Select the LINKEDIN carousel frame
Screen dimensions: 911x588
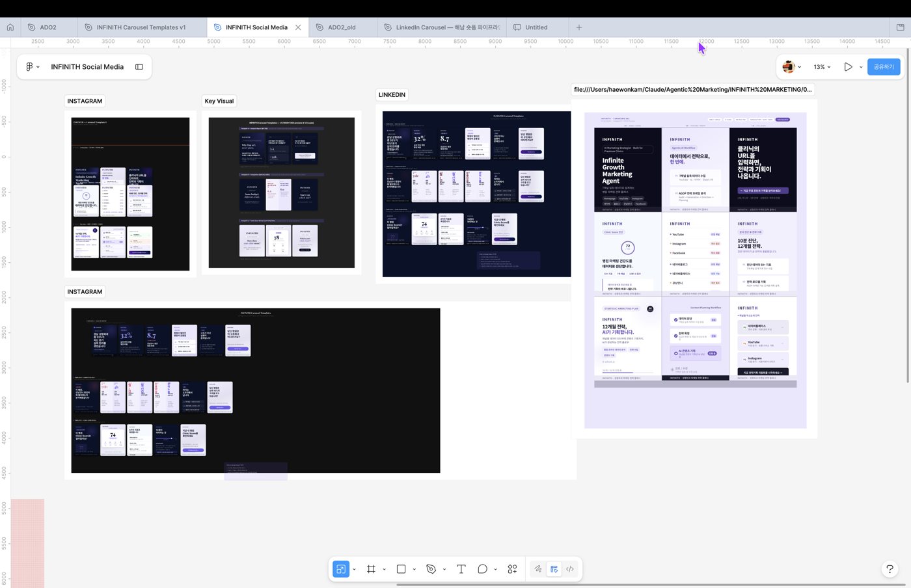click(x=476, y=194)
